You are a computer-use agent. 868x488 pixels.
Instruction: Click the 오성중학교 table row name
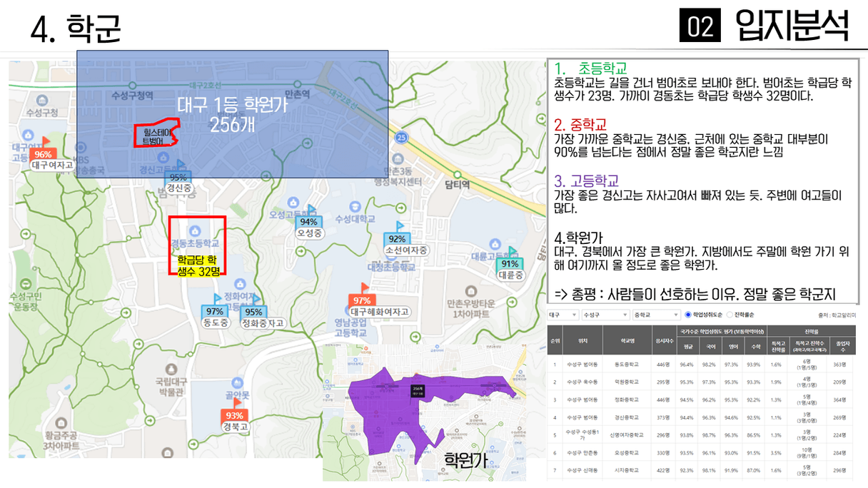(627, 453)
